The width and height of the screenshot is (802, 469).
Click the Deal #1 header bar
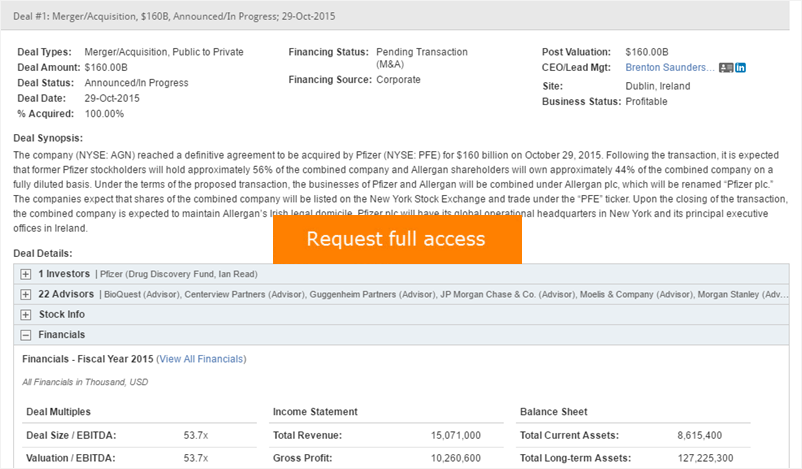(395, 16)
